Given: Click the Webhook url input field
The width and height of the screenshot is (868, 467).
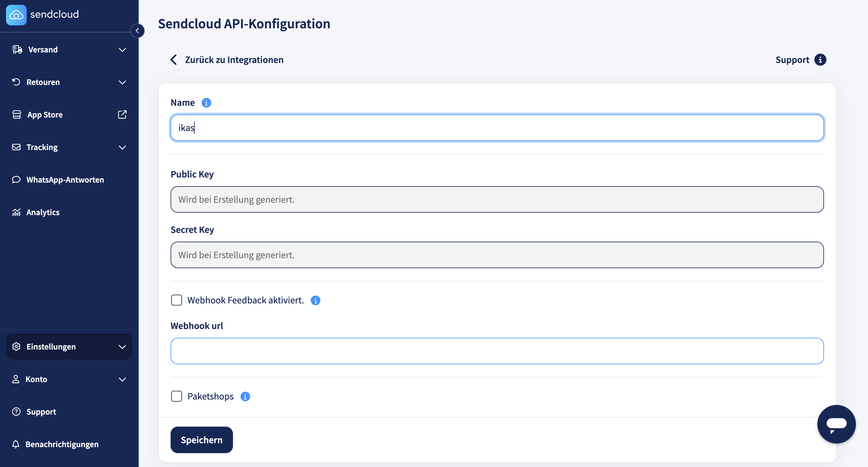Looking at the screenshot, I should click(497, 351).
